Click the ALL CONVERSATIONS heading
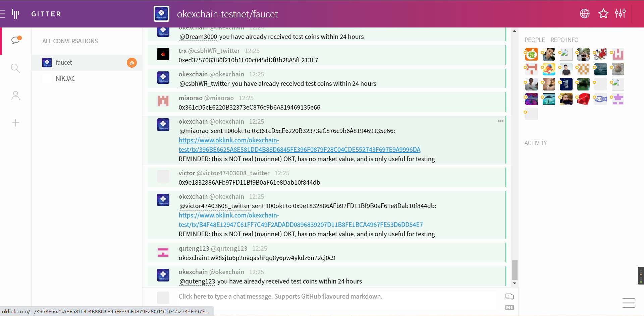Viewport: 644px width, 316px height. (70, 41)
